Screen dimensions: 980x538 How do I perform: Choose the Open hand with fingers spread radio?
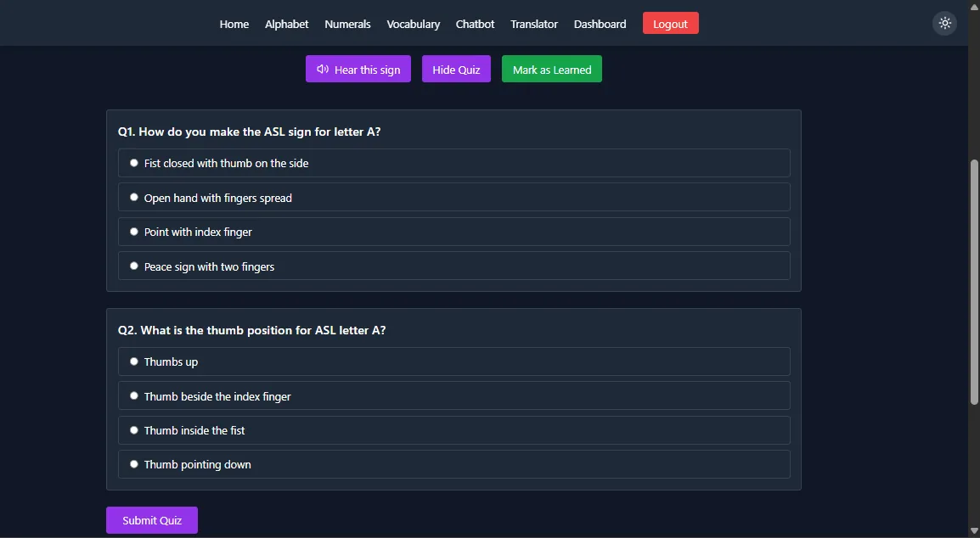(x=133, y=198)
